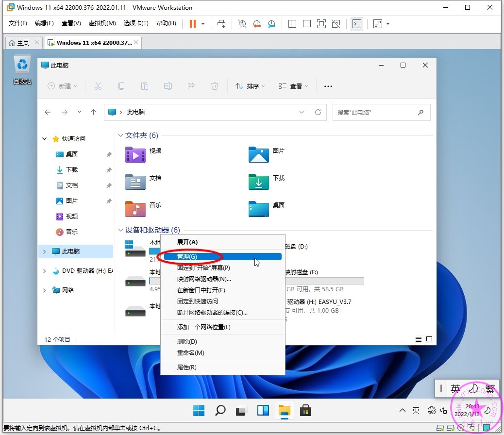Click the Copy icon in Explorer toolbar
504x435 pixels.
coord(121,86)
